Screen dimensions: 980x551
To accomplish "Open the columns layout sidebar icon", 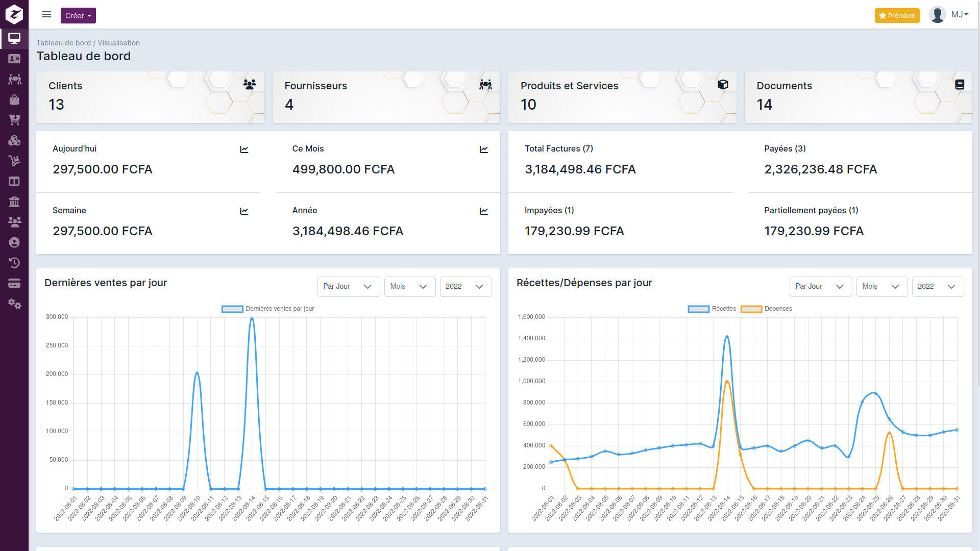I will 14,181.
